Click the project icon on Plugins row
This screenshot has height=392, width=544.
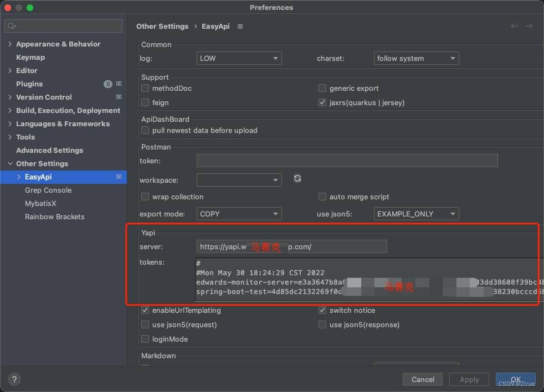click(x=119, y=84)
